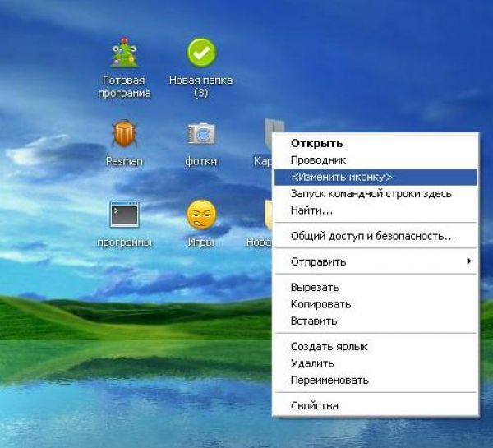Viewport: 493px width, 448px height.
Task: Expand the Отправить submenu arrow
Action: click(x=469, y=261)
